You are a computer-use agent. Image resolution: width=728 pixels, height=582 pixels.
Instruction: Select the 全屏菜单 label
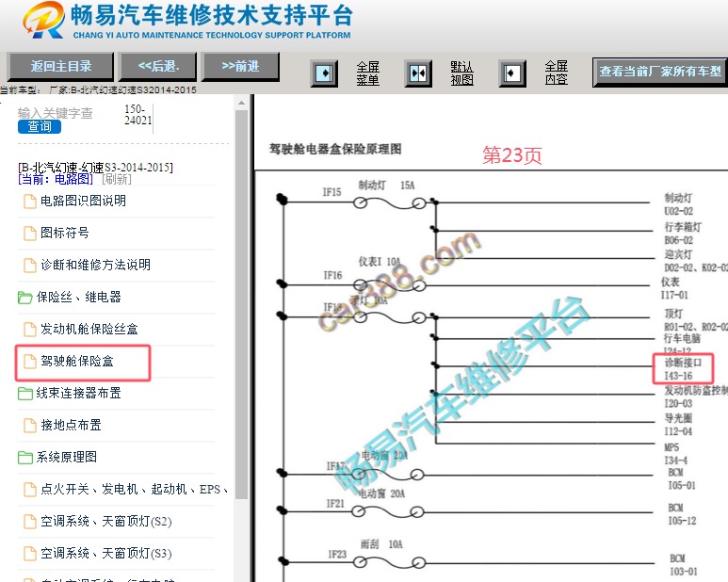367,73
